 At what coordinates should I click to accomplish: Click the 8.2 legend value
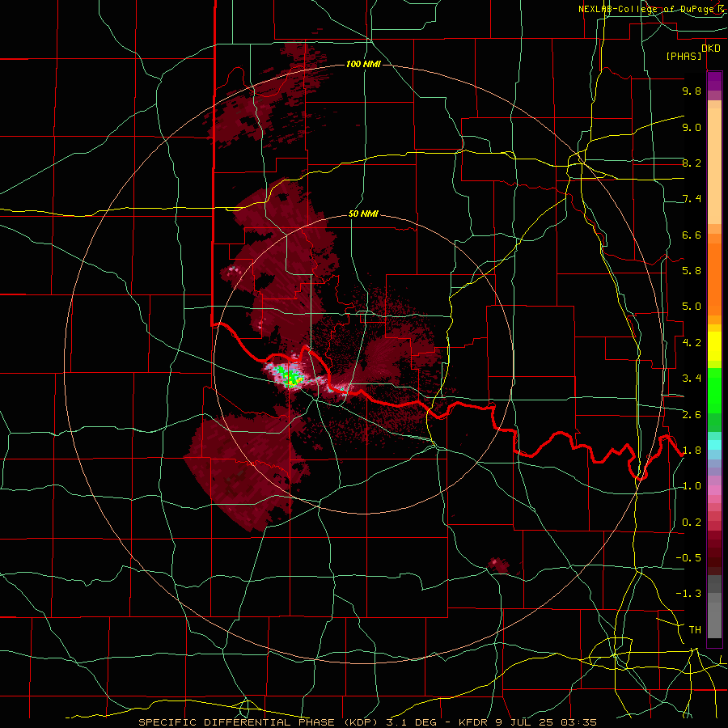692,163
